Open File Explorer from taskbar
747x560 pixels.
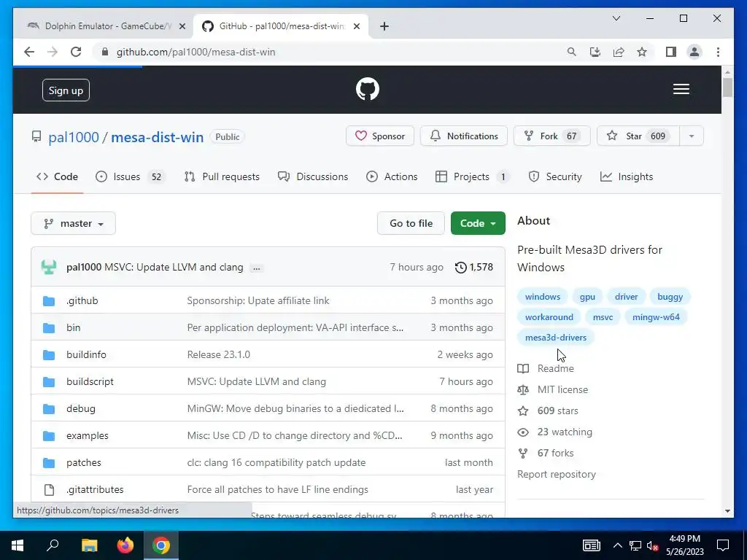89,545
